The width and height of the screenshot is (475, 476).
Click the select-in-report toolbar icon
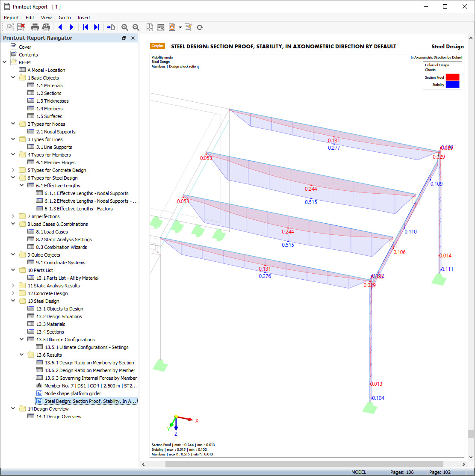pos(161,27)
